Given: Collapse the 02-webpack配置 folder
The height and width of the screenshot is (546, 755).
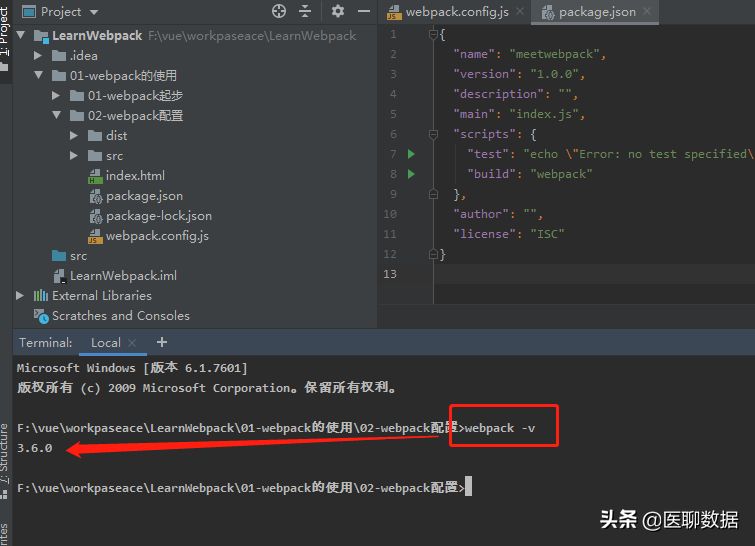Looking at the screenshot, I should (x=57, y=116).
